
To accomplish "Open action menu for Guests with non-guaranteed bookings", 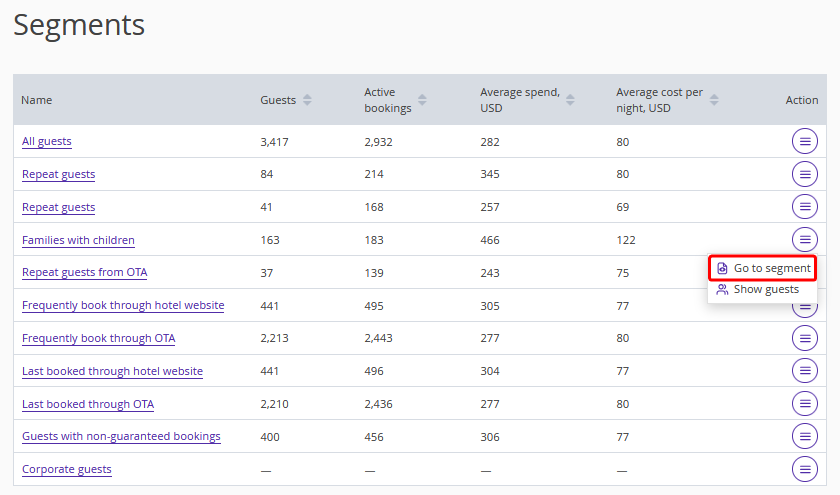I will point(804,436).
